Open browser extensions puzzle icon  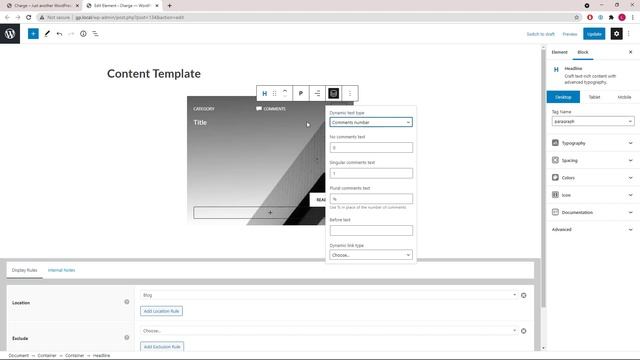611,17
